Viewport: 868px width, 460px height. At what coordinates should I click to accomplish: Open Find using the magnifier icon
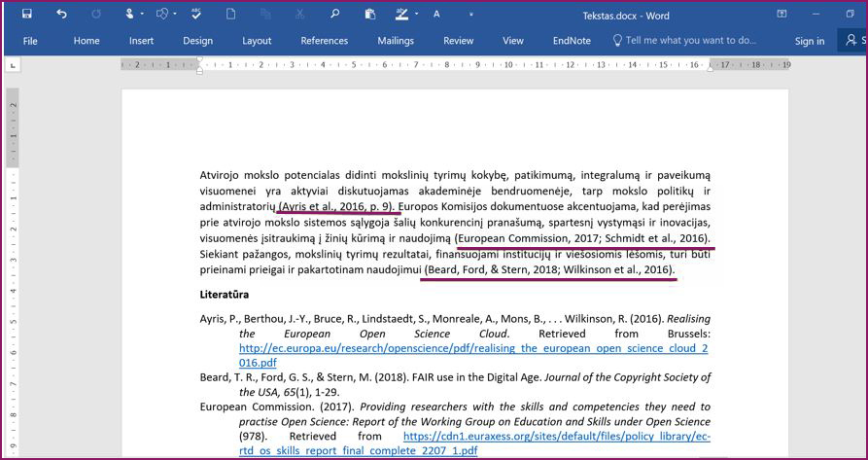tap(334, 14)
